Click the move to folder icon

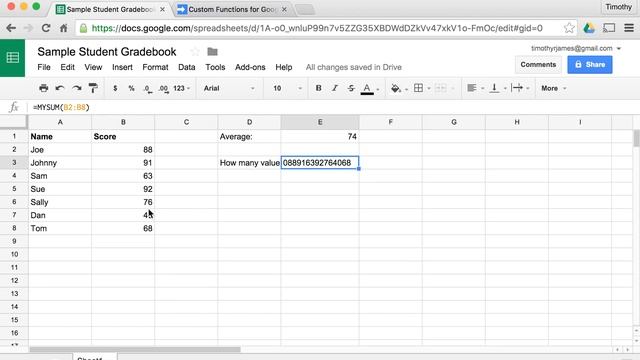(212, 52)
